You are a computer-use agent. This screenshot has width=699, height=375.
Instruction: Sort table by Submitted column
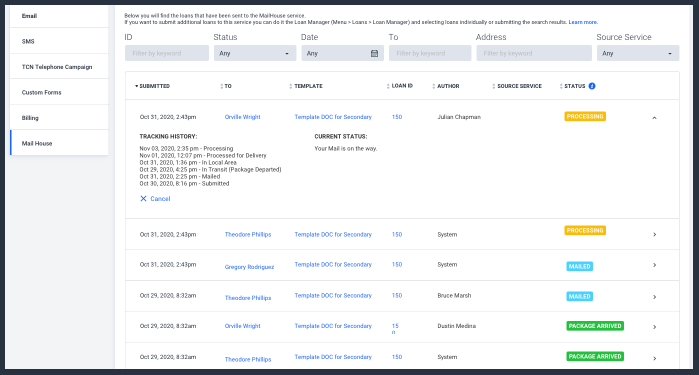coord(152,86)
